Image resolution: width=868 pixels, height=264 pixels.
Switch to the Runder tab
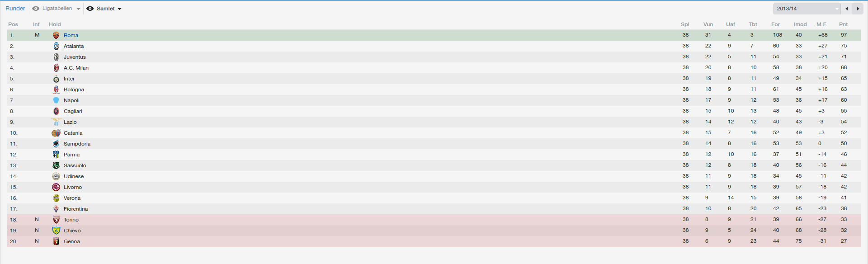[x=15, y=9]
